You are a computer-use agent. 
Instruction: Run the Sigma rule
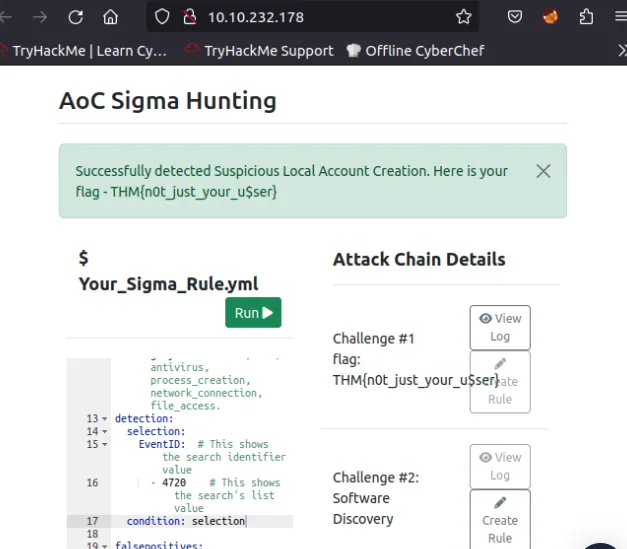253,313
